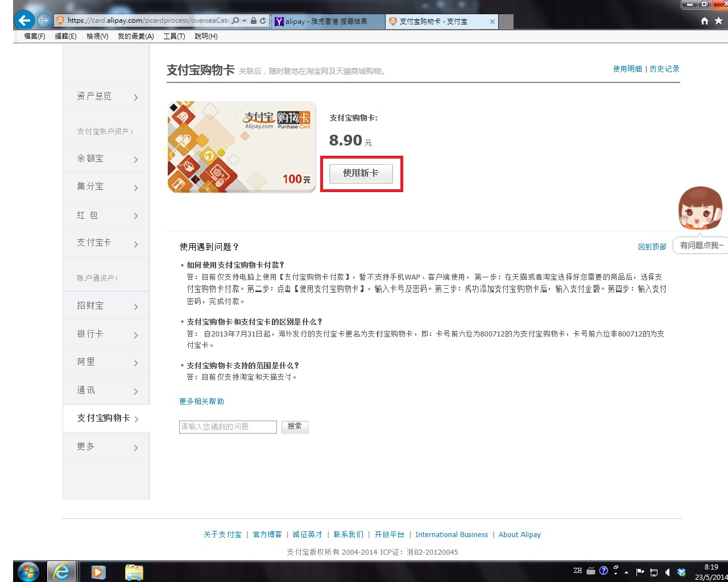The height and width of the screenshot is (582, 728).
Task: Show hidden tray icons arrow
Action: pos(626,572)
